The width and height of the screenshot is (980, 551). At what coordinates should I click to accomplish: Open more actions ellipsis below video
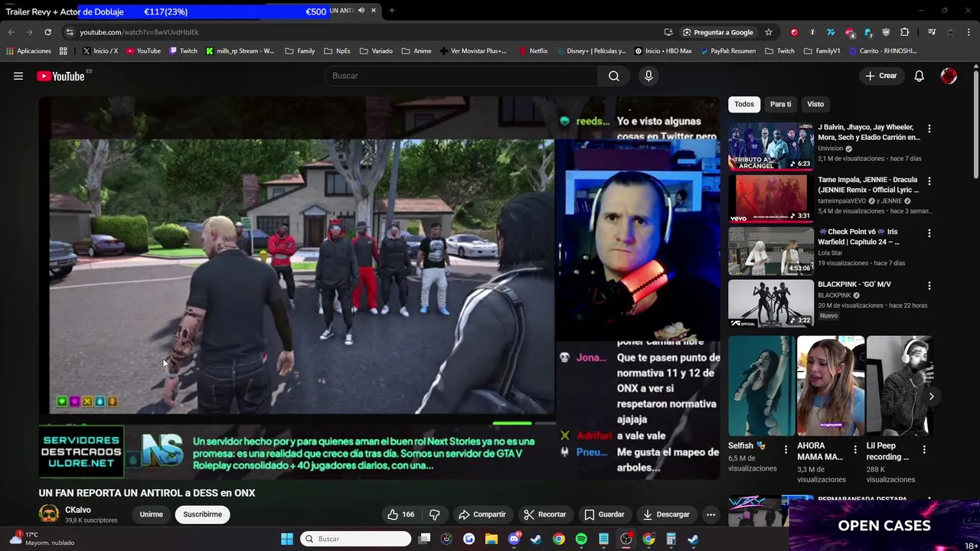pyautogui.click(x=710, y=514)
